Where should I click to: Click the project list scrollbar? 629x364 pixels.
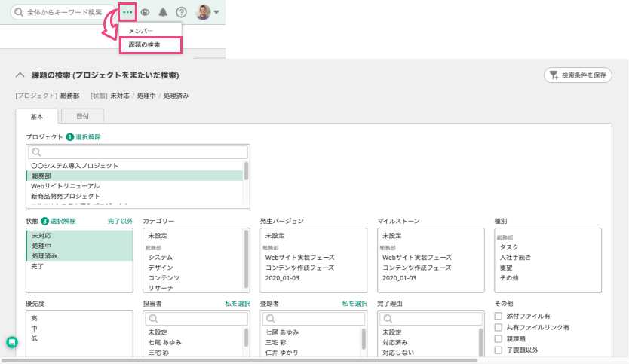[246, 171]
